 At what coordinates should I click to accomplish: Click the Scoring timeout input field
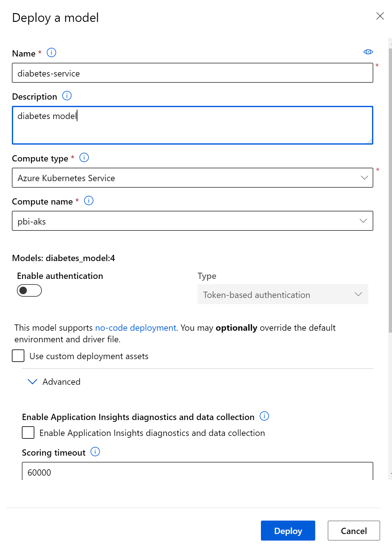[x=197, y=472]
